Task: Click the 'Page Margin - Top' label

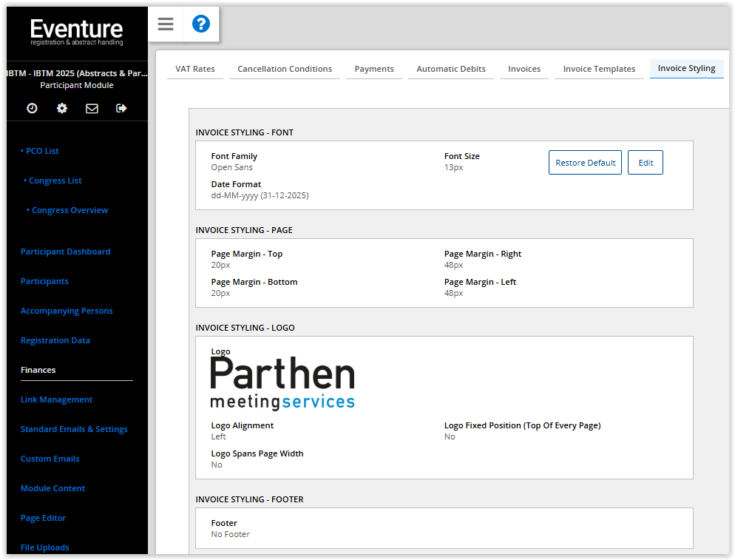Action: 247,254
